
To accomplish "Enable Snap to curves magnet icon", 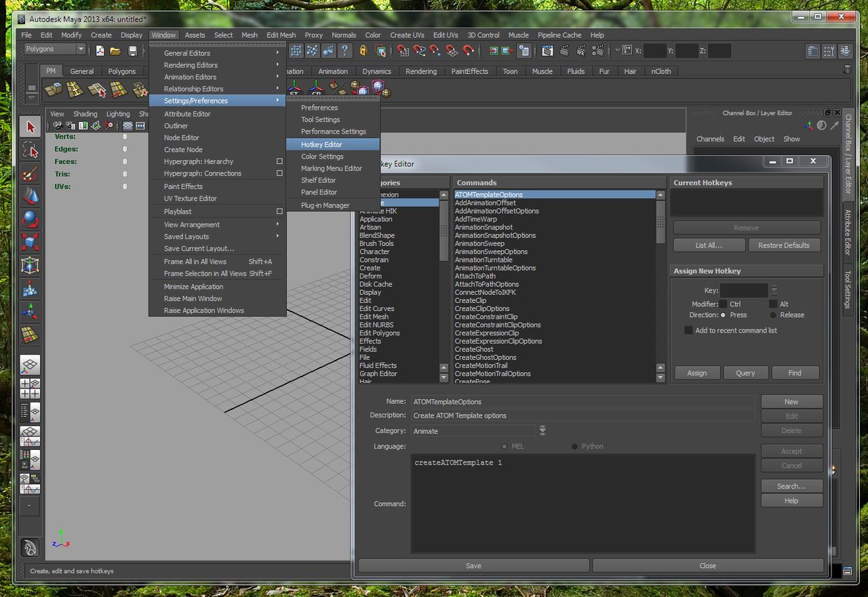I will (x=419, y=50).
